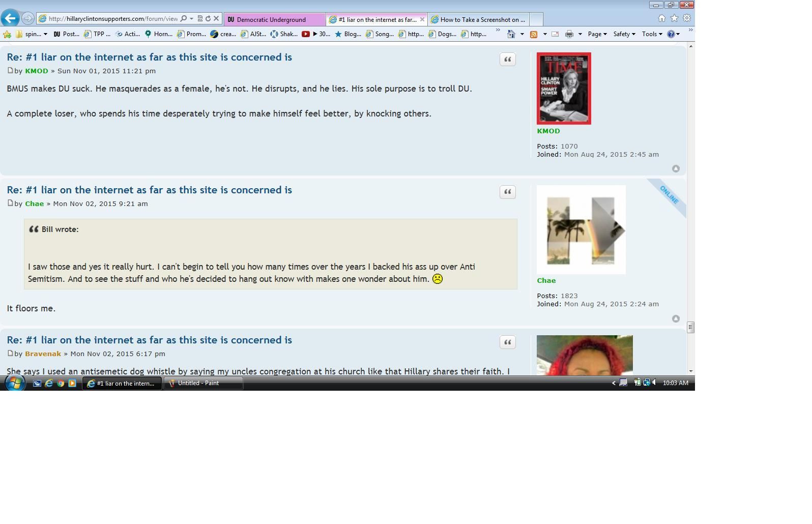Open Chae's profile name link below avatar
The height and width of the screenshot is (524, 812).
(546, 280)
